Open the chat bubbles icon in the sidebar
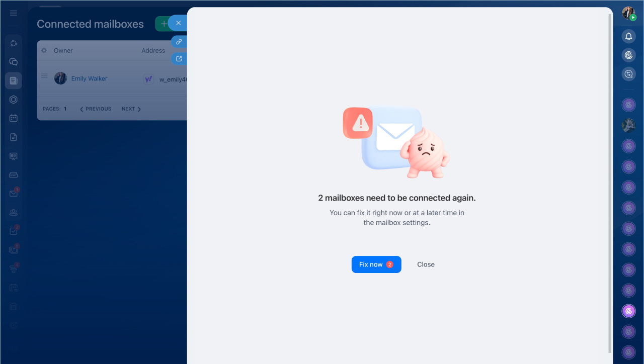The image size is (644, 364). click(14, 62)
